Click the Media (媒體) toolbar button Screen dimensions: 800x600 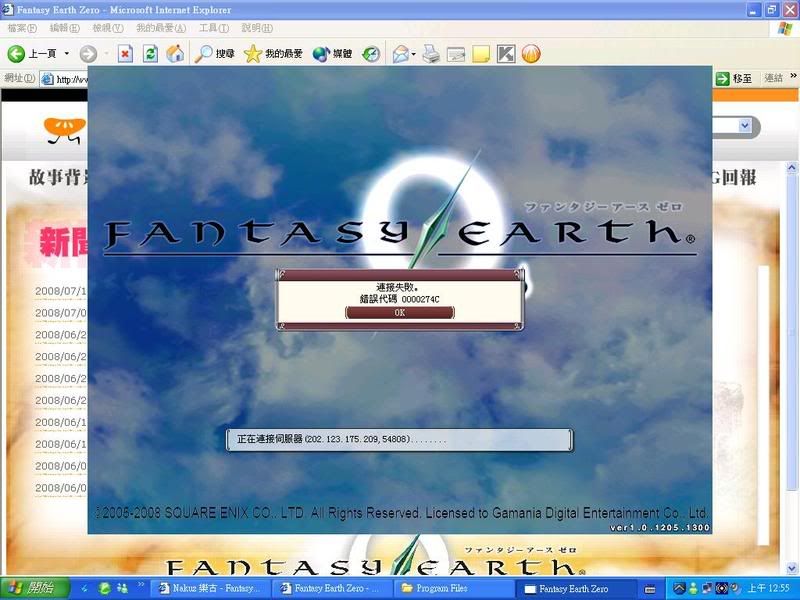tap(332, 53)
